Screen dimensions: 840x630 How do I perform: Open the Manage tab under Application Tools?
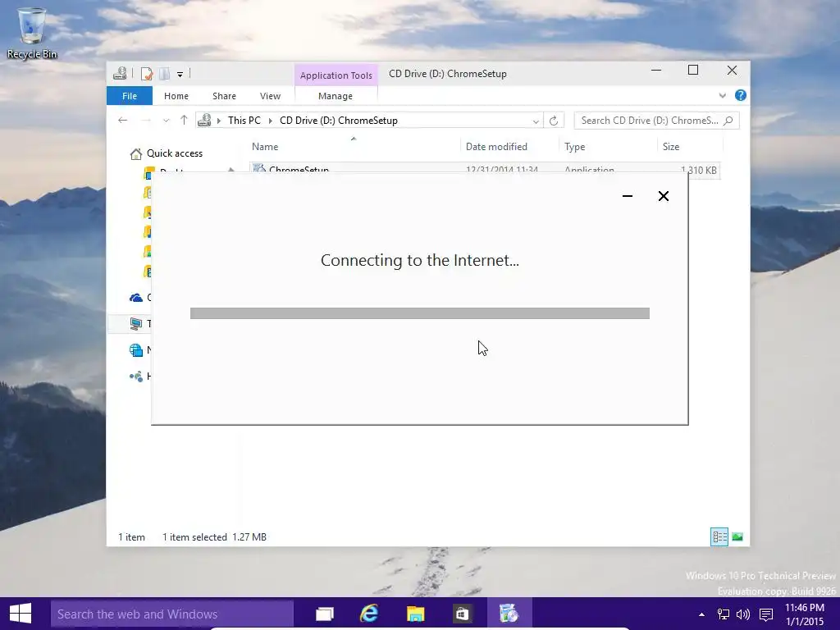point(336,96)
